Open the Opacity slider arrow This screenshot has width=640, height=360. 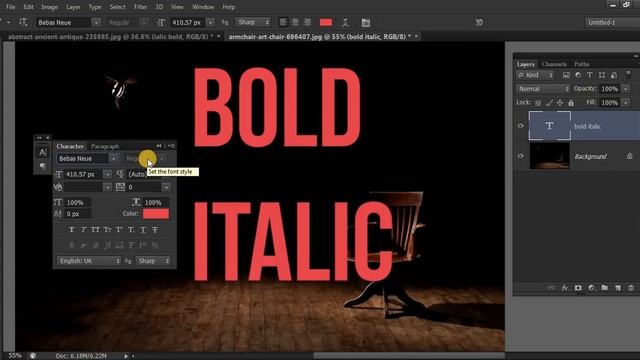pyautogui.click(x=625, y=89)
